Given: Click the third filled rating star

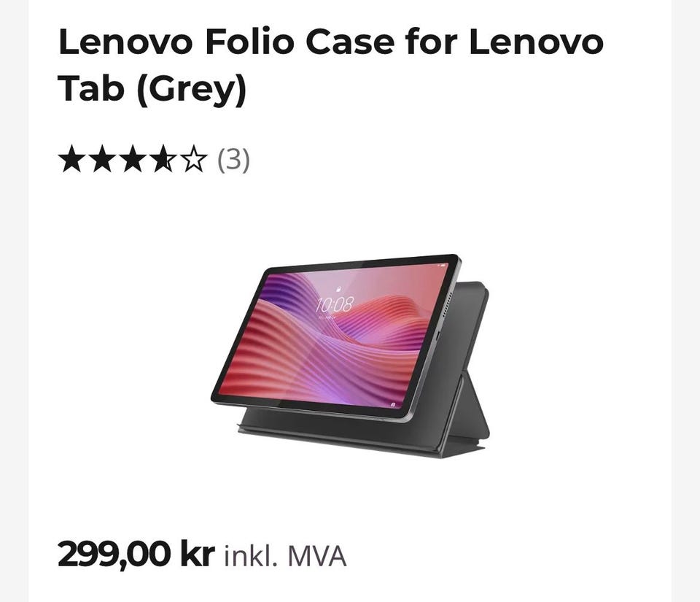Looking at the screenshot, I should click(x=133, y=158).
